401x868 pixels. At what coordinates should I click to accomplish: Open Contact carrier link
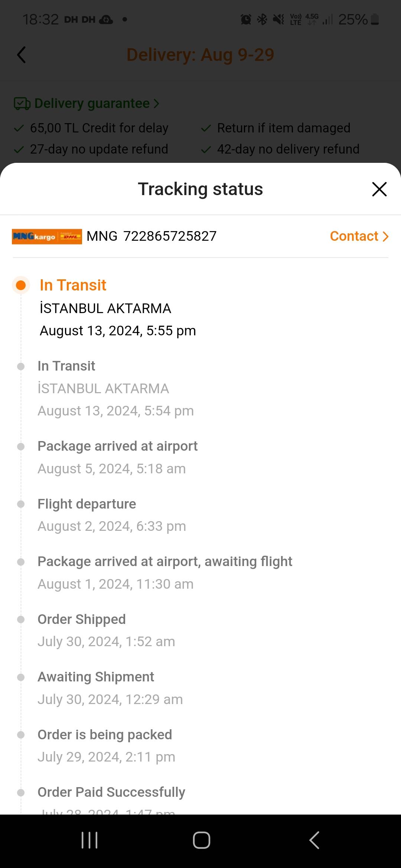354,236
